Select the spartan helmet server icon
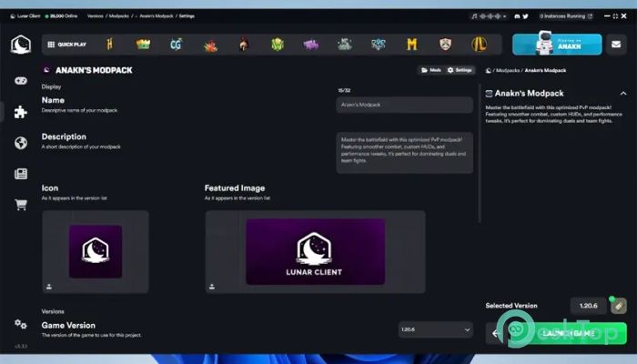Viewport: 637px width, 364px height. tap(244, 45)
